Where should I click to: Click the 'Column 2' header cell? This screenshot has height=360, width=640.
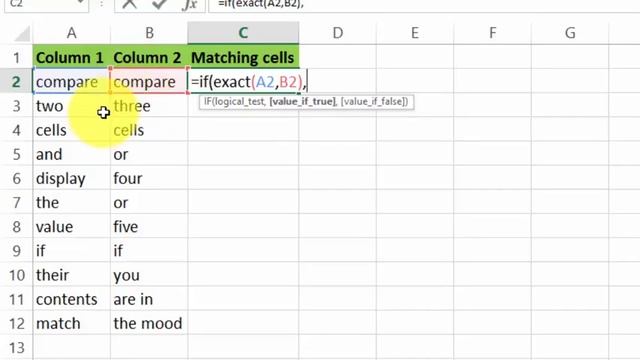tap(149, 58)
